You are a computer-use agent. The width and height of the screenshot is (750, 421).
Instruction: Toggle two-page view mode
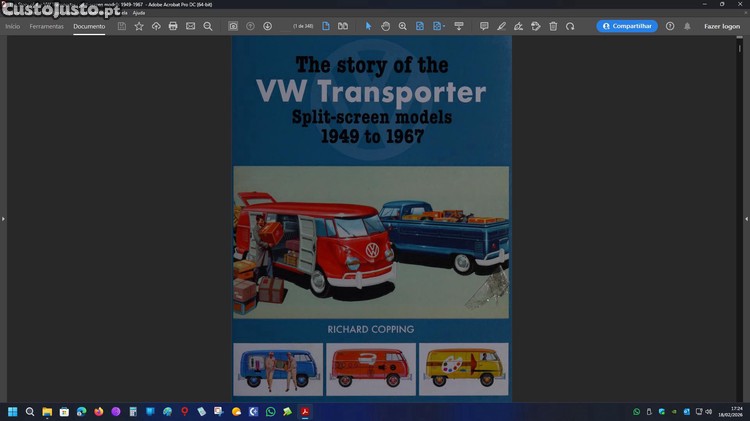(343, 26)
